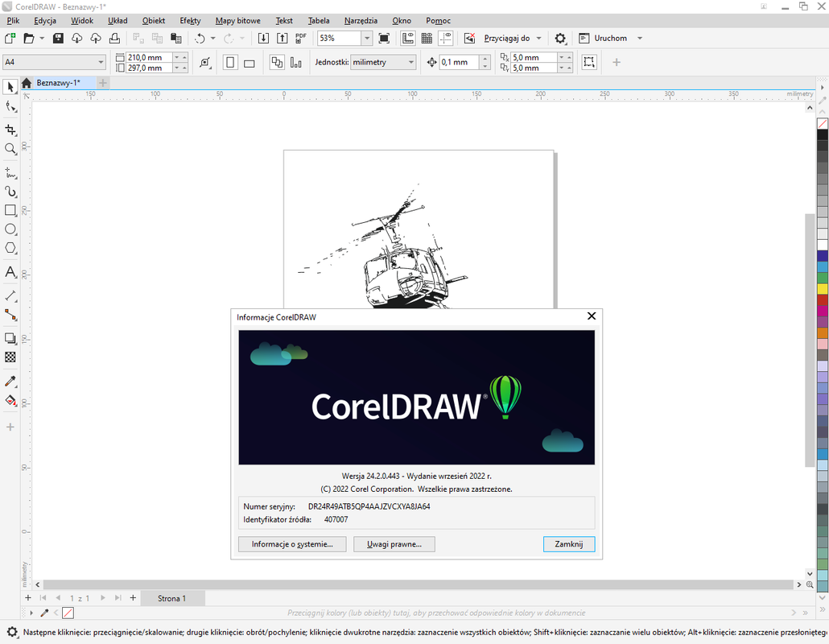
Task: Click the Print icon
Action: point(115,38)
